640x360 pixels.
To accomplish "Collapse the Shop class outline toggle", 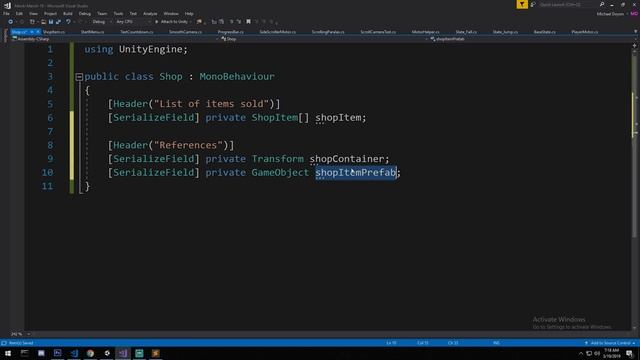I will [x=79, y=77].
